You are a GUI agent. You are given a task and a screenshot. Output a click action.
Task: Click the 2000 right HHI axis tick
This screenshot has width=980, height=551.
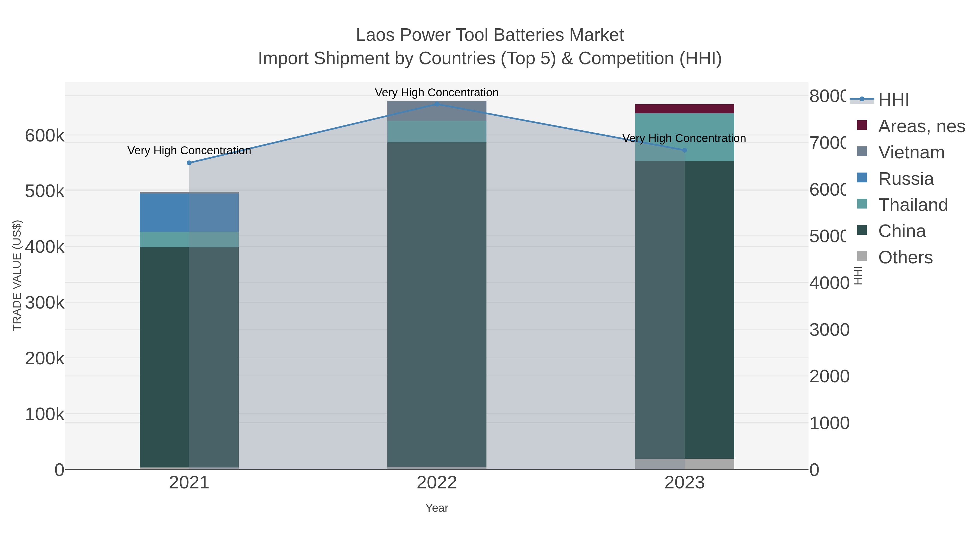pos(829,377)
